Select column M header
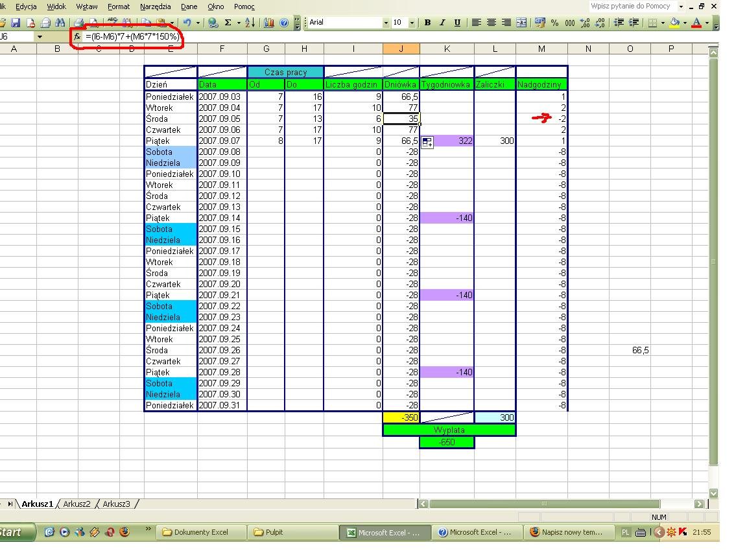 tap(541, 49)
